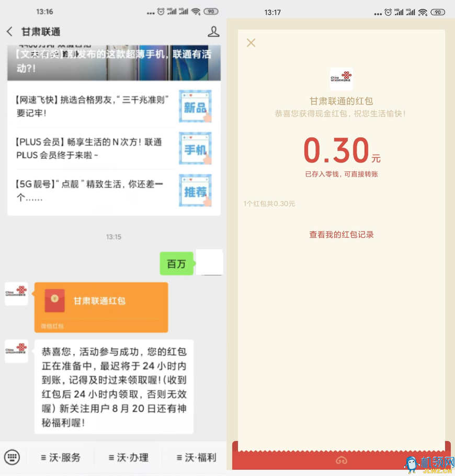Tap the 恭喜您获得现金红包 greeting text
The height and width of the screenshot is (476, 455).
click(x=340, y=114)
